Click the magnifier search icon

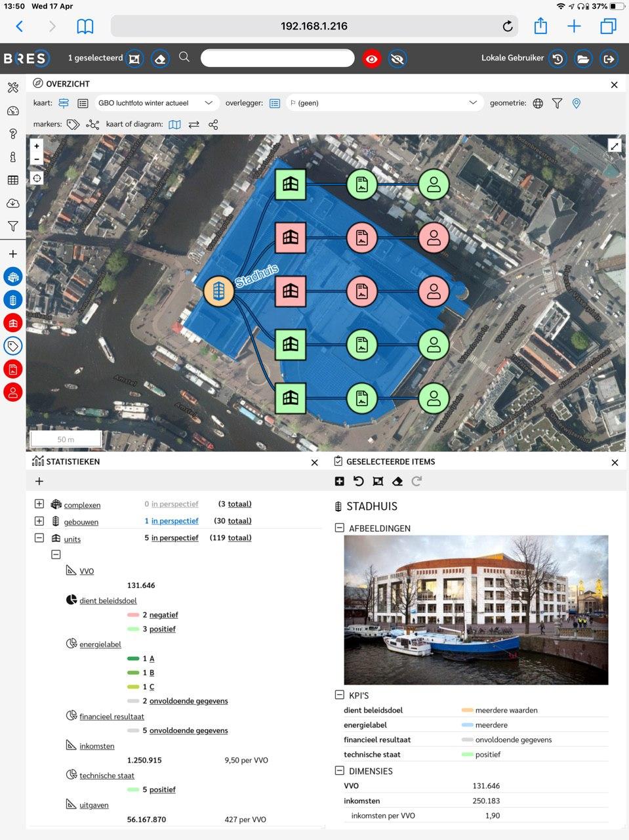(x=184, y=58)
